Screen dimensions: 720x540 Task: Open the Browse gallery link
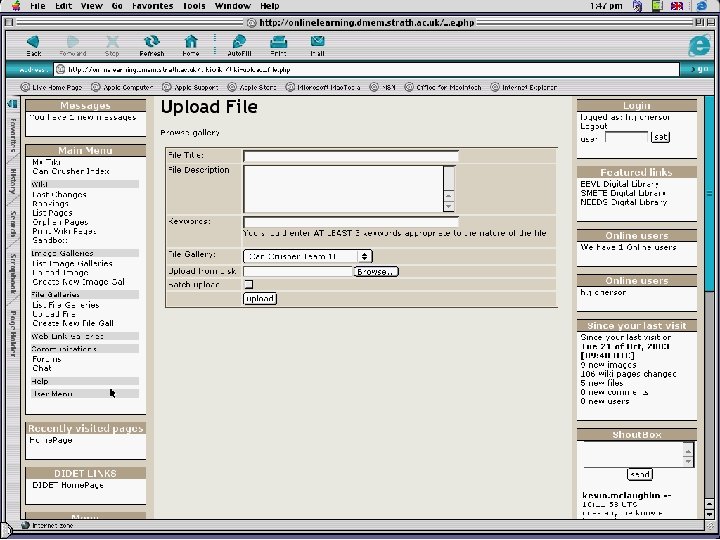pos(190,133)
